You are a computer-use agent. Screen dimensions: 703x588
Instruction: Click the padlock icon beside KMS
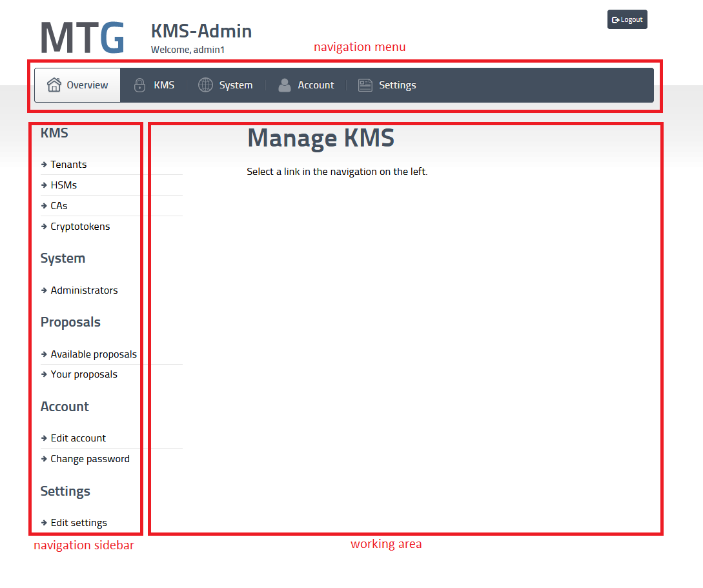(x=139, y=85)
